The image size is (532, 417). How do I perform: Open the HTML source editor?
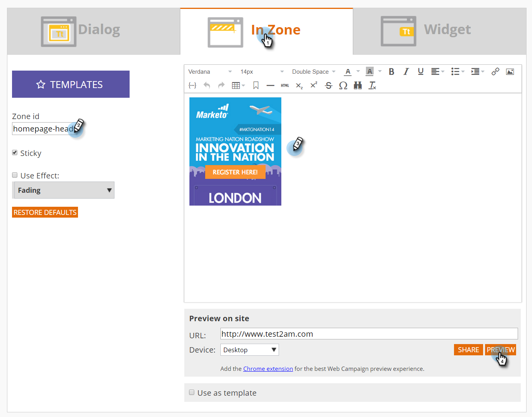(x=285, y=86)
